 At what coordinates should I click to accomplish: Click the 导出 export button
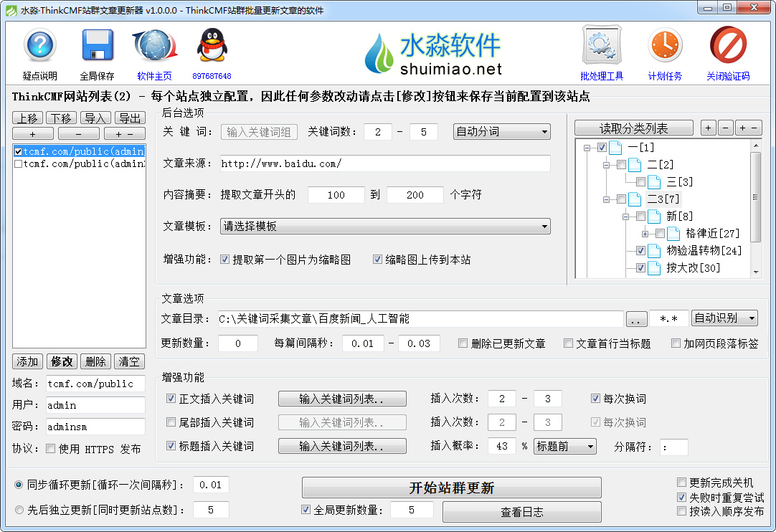point(130,118)
